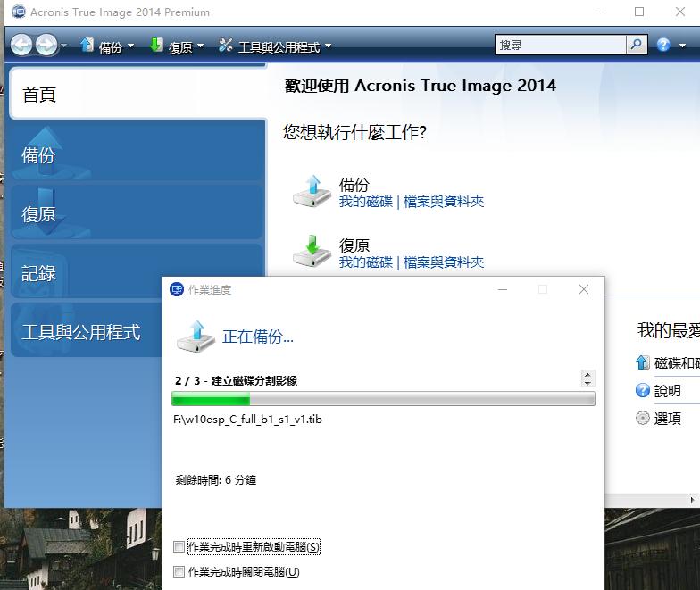Minimize the 作業進度 dialog
This screenshot has height=590, width=700.
[x=503, y=289]
